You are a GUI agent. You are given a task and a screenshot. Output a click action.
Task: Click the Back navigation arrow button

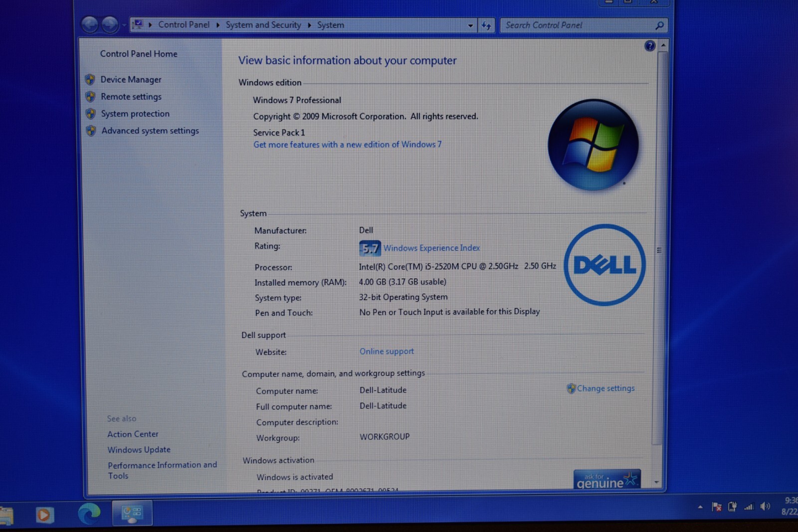coord(90,24)
